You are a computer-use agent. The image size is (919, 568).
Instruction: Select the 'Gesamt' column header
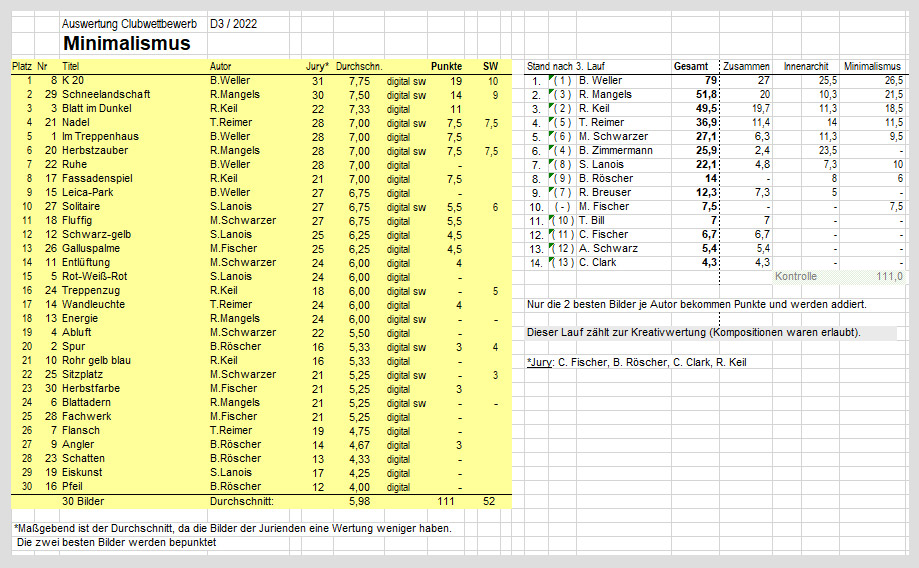coord(691,66)
